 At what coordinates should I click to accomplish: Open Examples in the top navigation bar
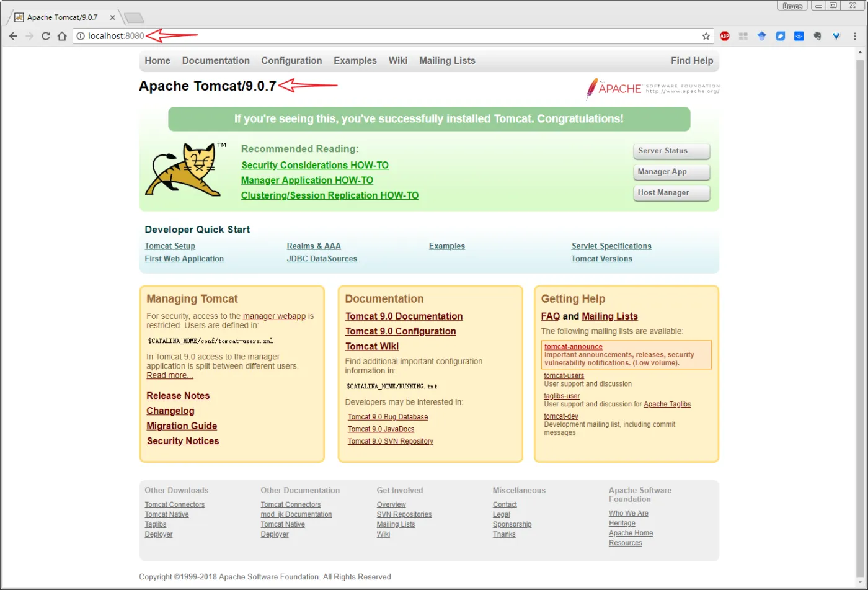(355, 61)
